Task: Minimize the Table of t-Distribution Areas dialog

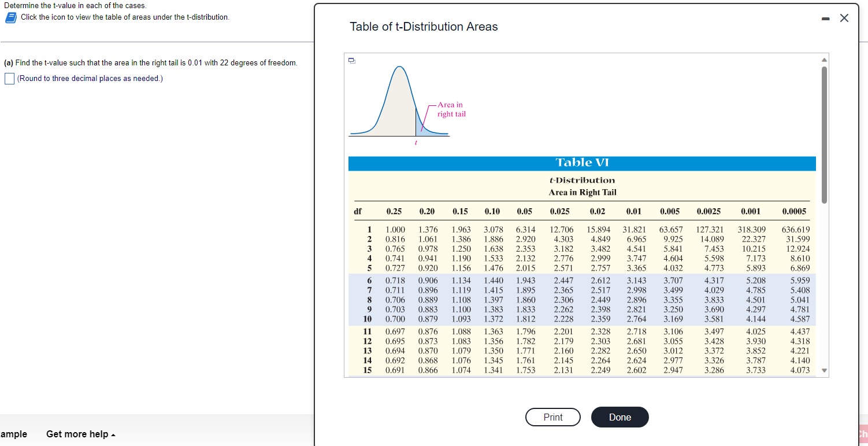Action: click(826, 18)
